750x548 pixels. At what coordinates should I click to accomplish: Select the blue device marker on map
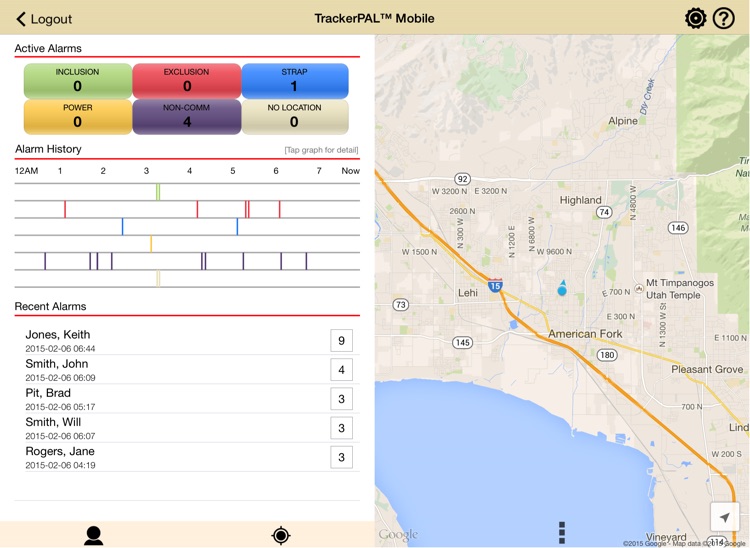coord(562,288)
